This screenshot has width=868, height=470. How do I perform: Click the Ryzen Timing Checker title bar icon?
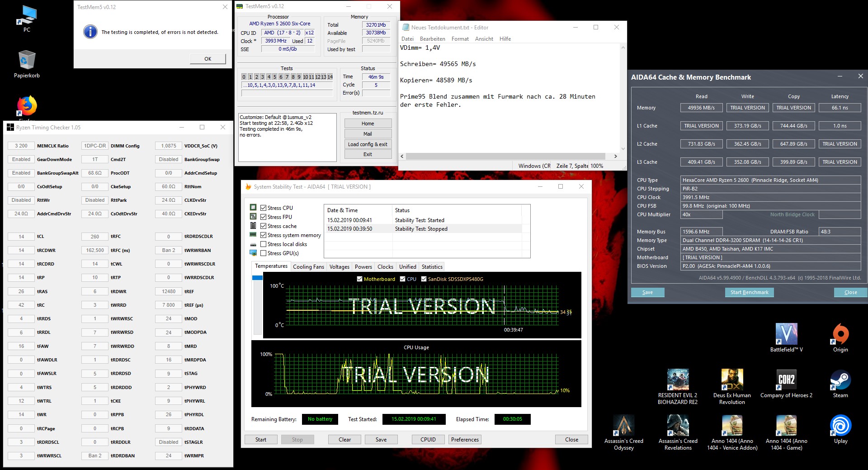point(10,128)
